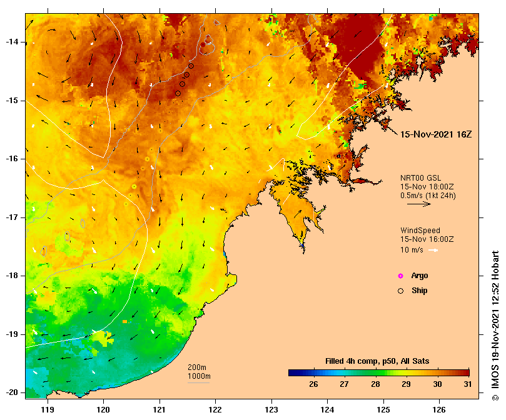Image resolution: width=506 pixels, height=420 pixels.
Task: Click the magenta Argo marker icon in legend
Action: 400,276
